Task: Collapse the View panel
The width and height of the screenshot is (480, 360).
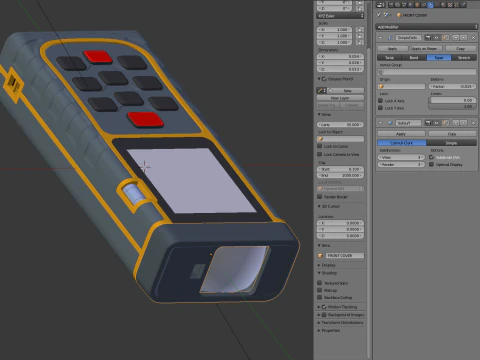Action: pyautogui.click(x=319, y=114)
